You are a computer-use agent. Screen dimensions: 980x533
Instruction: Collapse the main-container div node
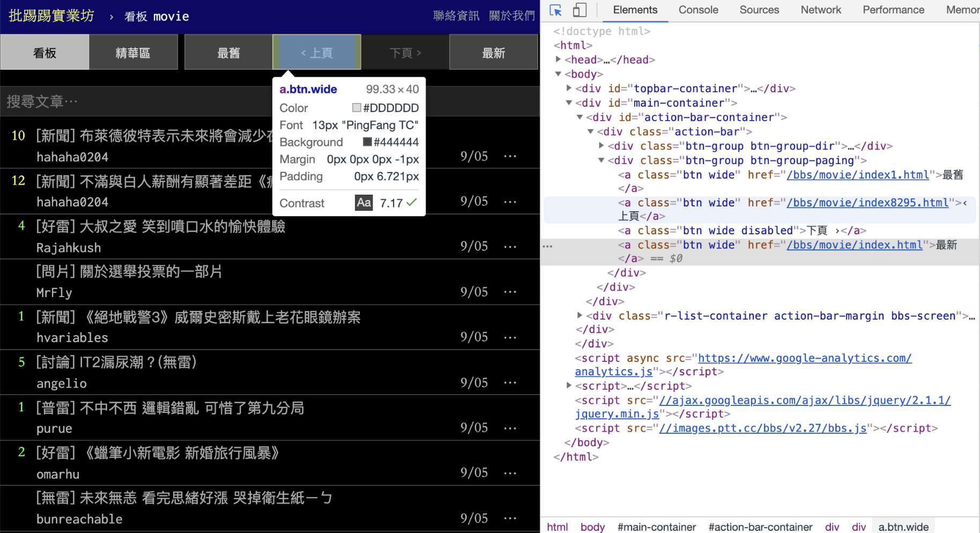pos(569,102)
